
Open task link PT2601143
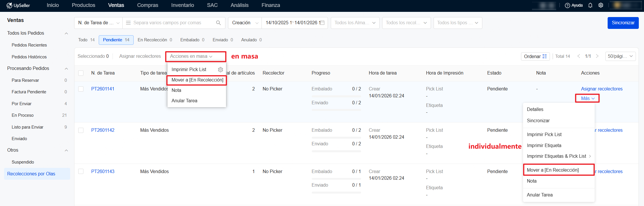coord(103,171)
